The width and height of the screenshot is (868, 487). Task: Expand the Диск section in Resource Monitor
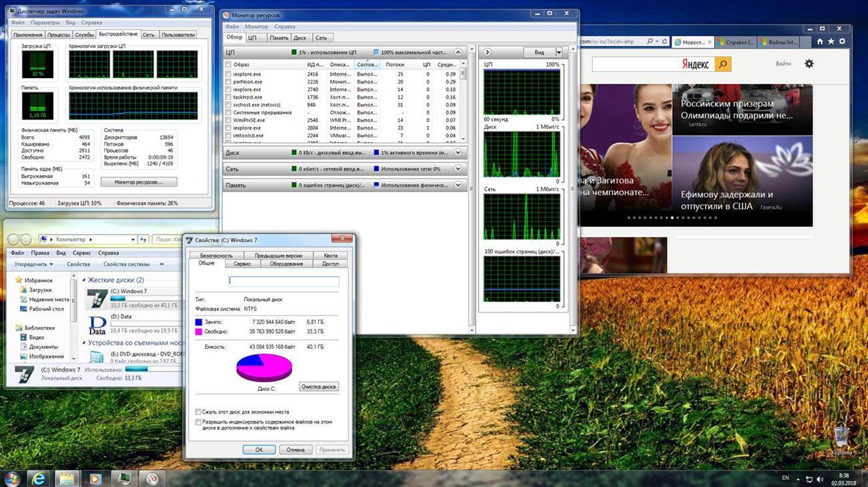pos(458,153)
